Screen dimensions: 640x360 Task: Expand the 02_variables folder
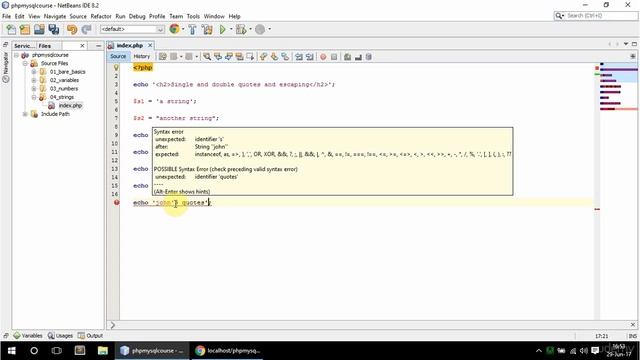[x=34, y=80]
